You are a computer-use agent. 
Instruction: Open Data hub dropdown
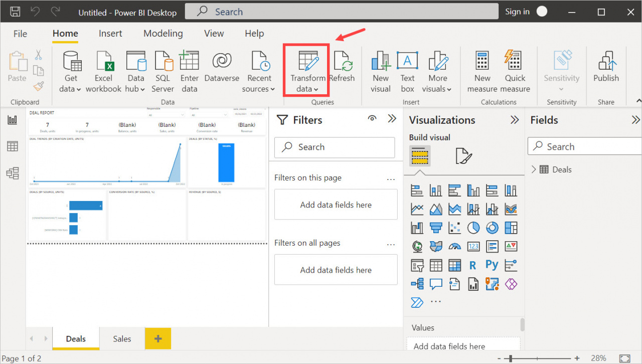point(135,71)
